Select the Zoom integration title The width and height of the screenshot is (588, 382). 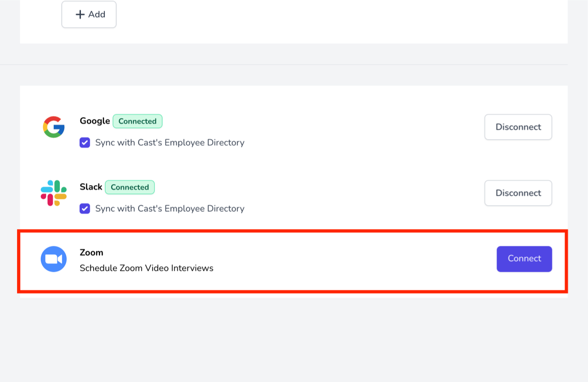92,253
